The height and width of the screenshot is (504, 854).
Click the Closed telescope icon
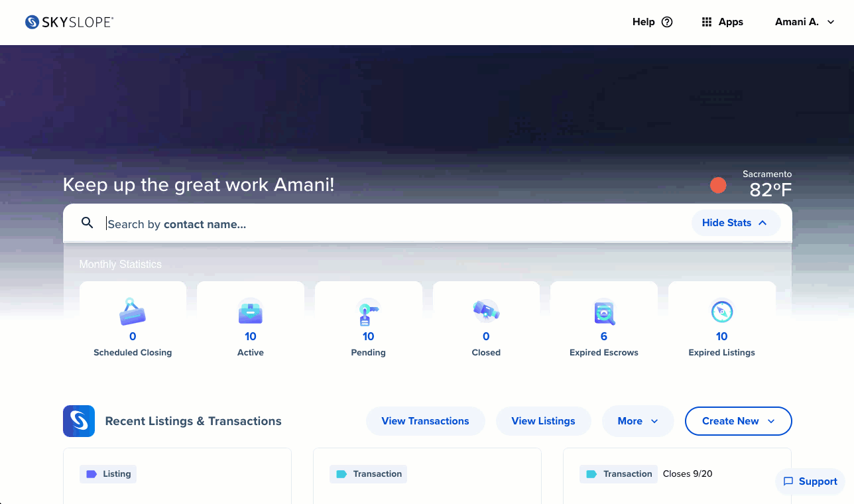tap(486, 310)
